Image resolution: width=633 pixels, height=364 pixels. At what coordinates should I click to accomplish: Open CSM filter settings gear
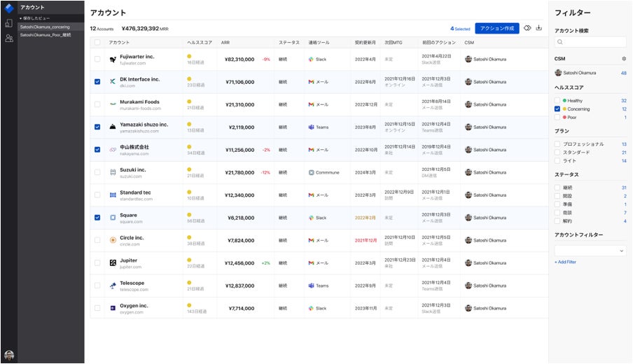[x=624, y=59]
